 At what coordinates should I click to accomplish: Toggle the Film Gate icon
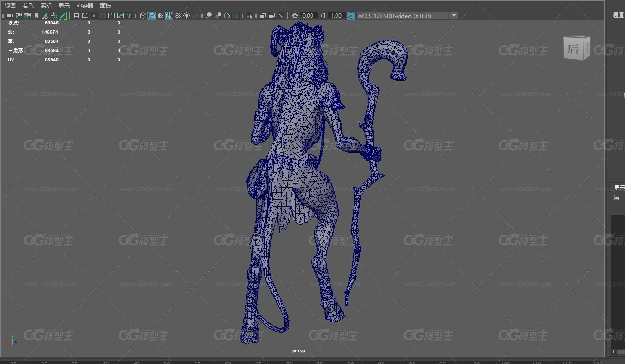click(x=85, y=16)
